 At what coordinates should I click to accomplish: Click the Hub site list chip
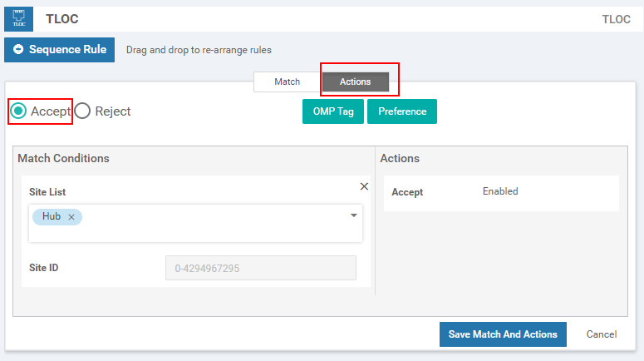point(52,217)
